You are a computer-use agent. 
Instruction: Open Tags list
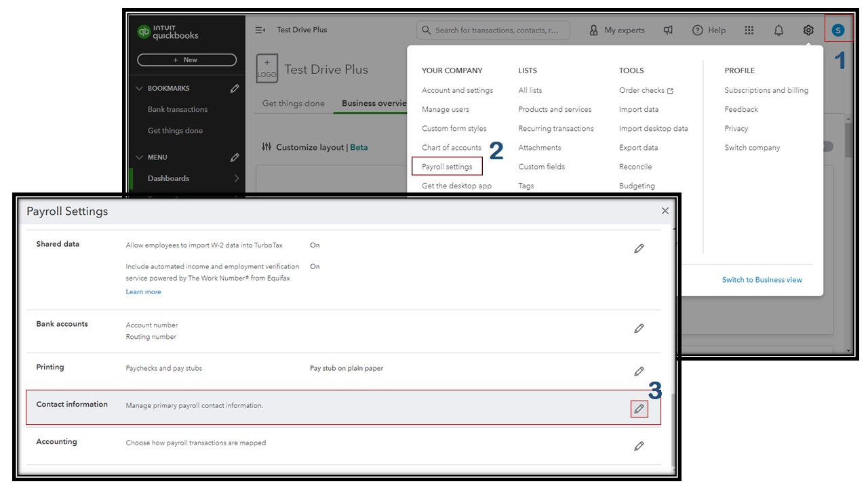click(x=526, y=186)
